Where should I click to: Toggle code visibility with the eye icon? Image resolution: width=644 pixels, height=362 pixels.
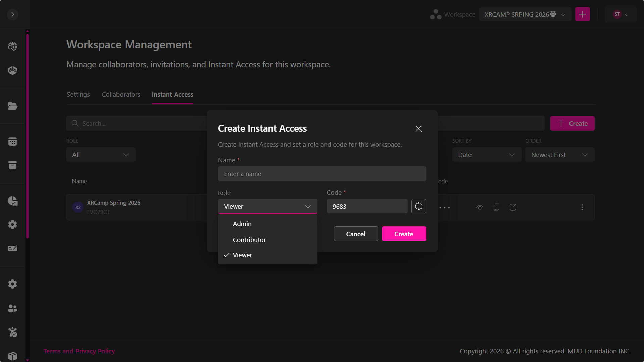[480, 207]
